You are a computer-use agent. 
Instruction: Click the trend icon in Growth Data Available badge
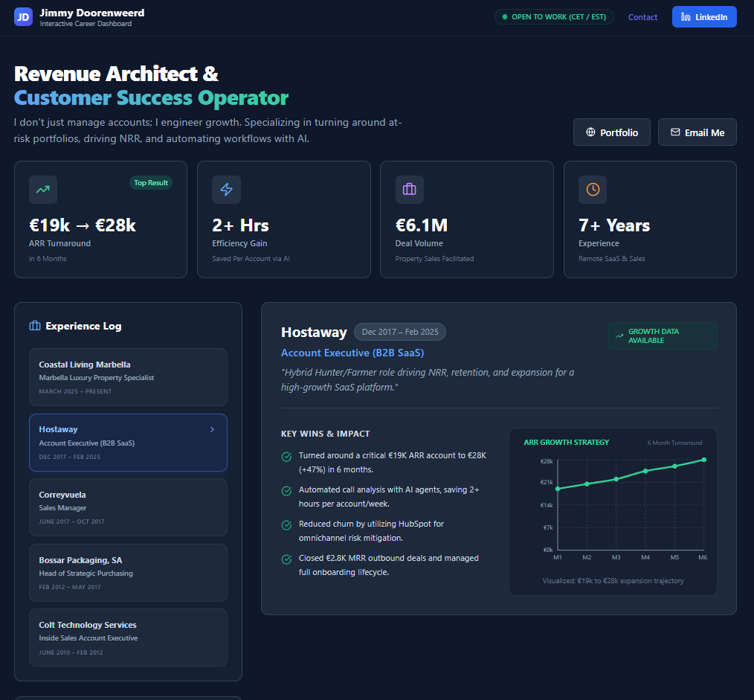[619, 336]
